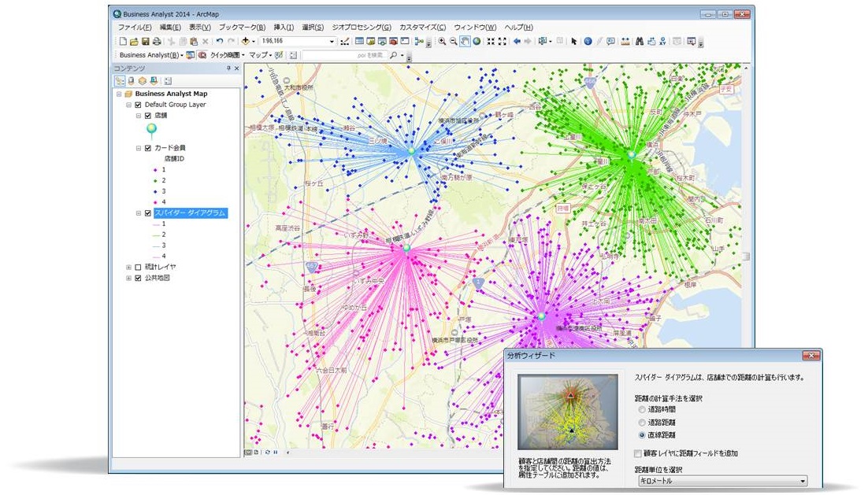Open the Table of Contents window icon
This screenshot has width=868, height=495.
360,42
